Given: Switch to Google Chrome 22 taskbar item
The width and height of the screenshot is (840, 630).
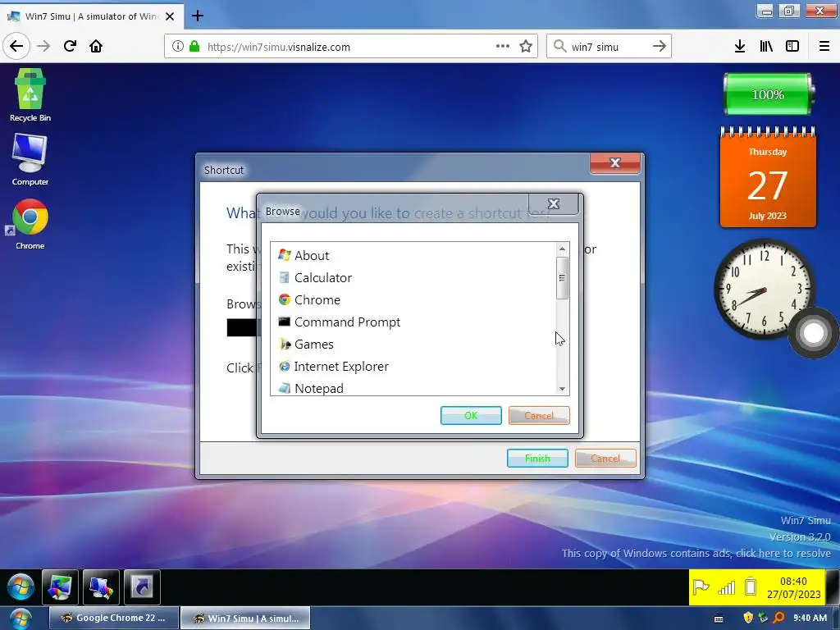Looking at the screenshot, I should 113,618.
